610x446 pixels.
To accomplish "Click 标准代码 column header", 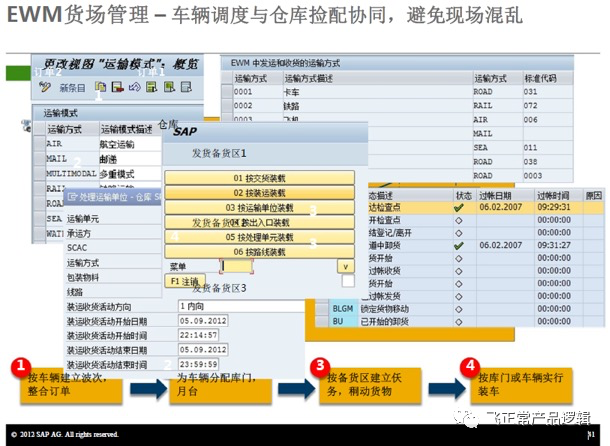I will pos(540,78).
